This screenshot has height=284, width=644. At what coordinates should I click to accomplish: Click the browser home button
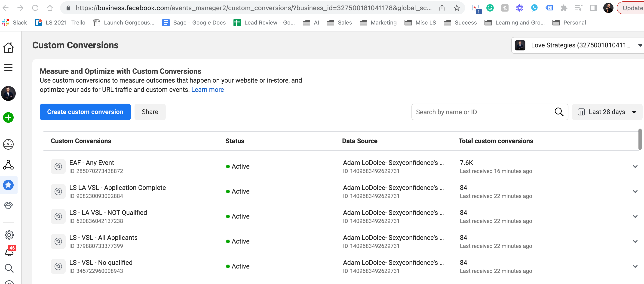(x=50, y=8)
